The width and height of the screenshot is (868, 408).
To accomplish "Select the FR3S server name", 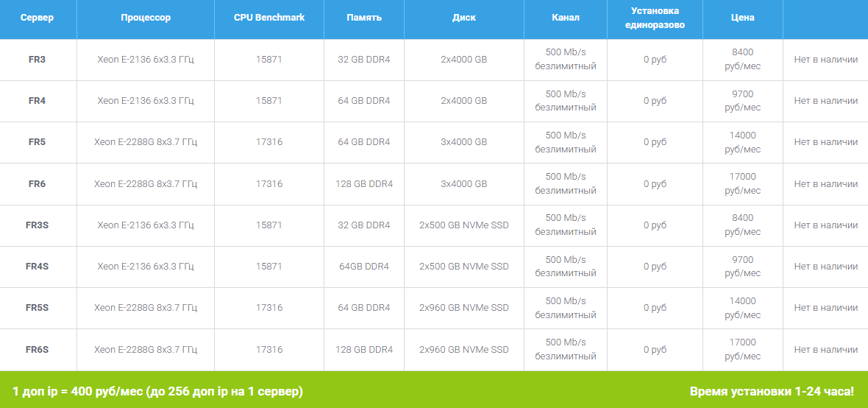I will click(37, 225).
